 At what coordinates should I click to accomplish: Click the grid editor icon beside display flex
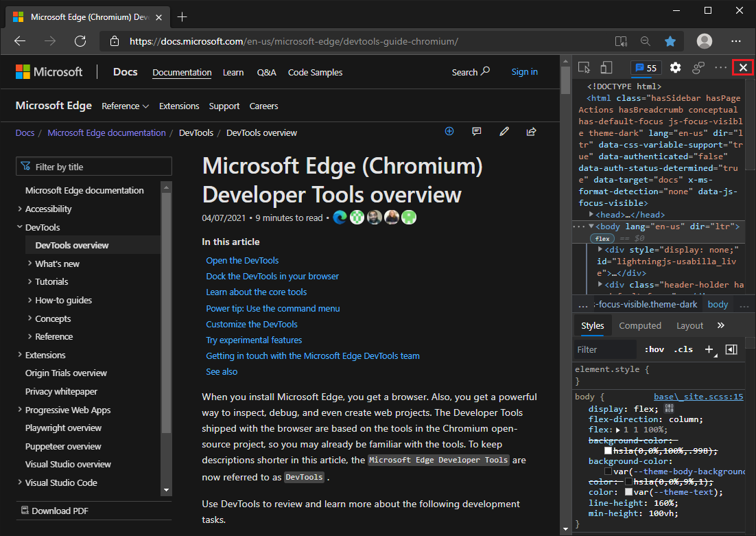tap(669, 408)
